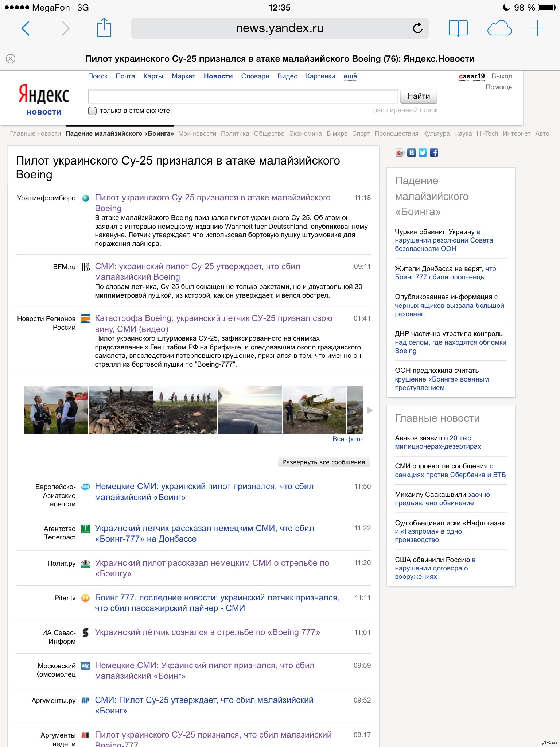Click Piter.tv source icon

tap(86, 598)
